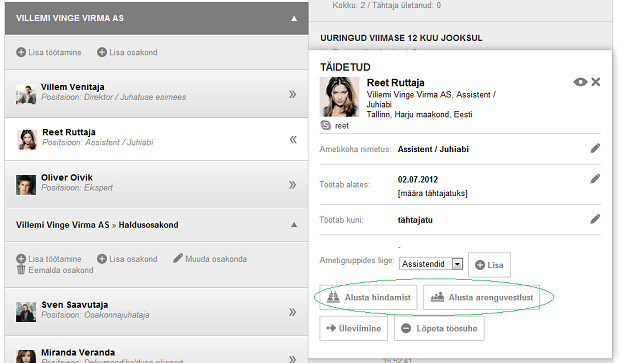Click Uuringud viimase 12 kuu jooksul heading

(401, 38)
